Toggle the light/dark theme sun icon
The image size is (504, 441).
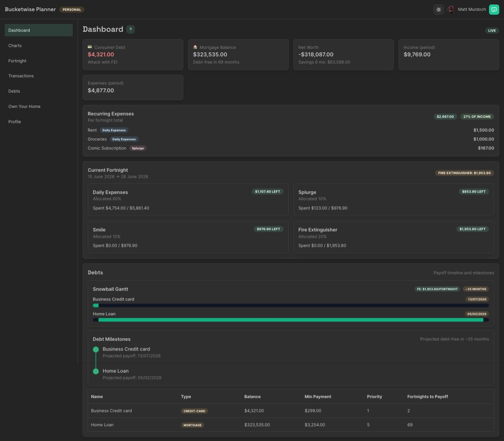[439, 10]
